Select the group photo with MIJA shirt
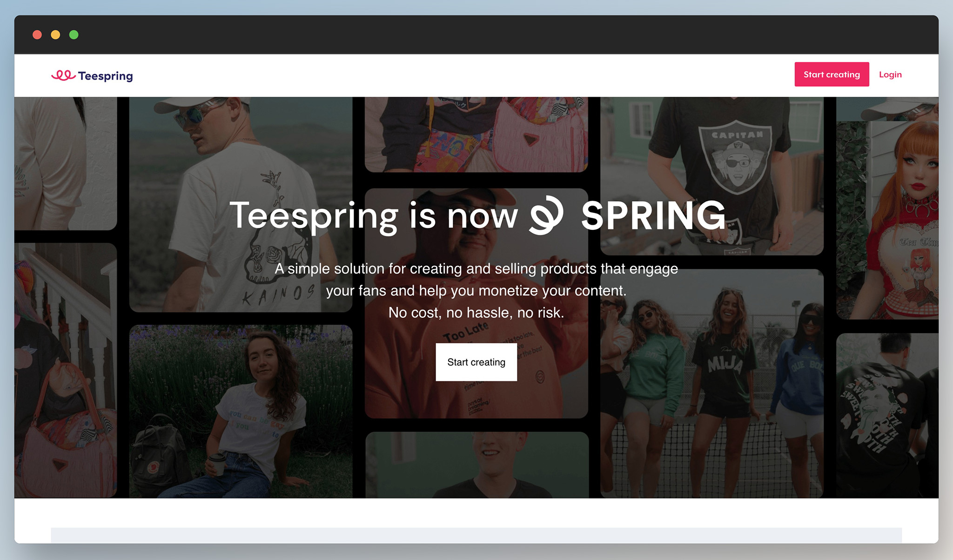The width and height of the screenshot is (953, 560). point(712,383)
